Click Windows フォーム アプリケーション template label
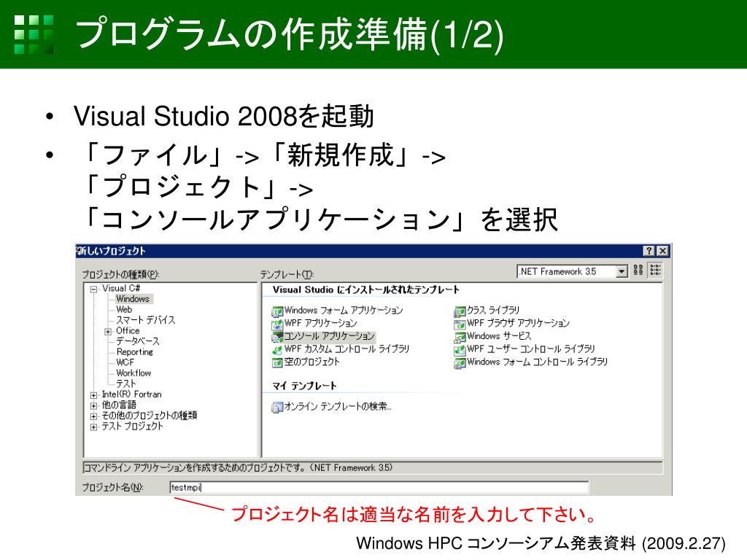 tap(344, 311)
